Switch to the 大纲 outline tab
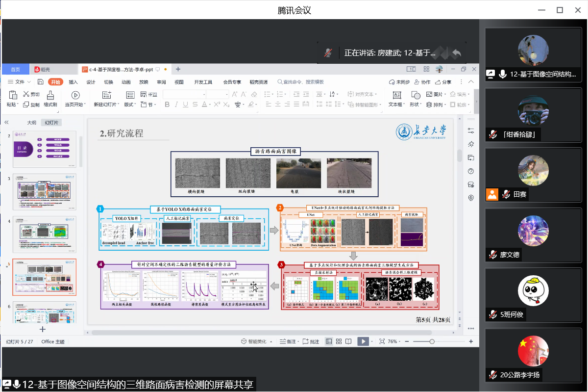 (31, 123)
